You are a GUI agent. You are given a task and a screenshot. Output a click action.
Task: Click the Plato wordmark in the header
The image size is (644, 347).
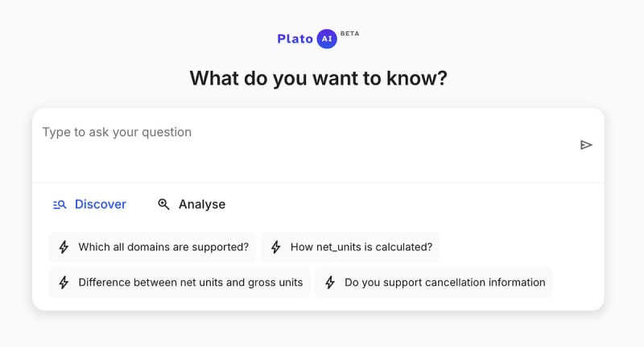click(295, 39)
